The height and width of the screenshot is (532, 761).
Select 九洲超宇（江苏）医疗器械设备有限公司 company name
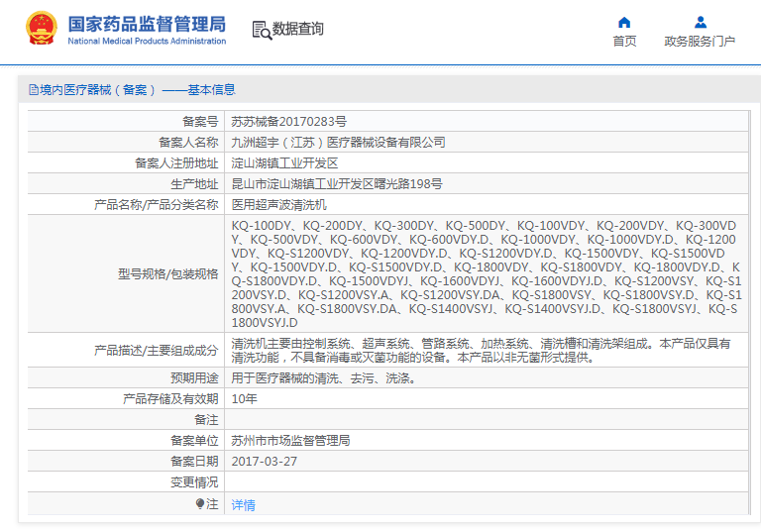[x=338, y=143]
